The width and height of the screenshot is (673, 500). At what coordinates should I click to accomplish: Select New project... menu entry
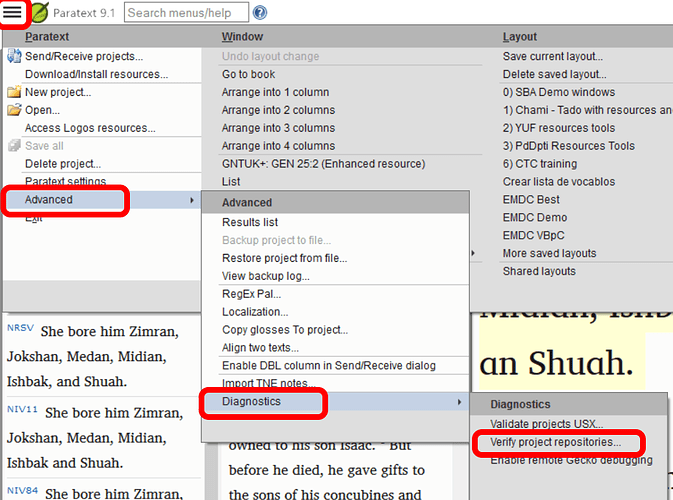click(58, 92)
